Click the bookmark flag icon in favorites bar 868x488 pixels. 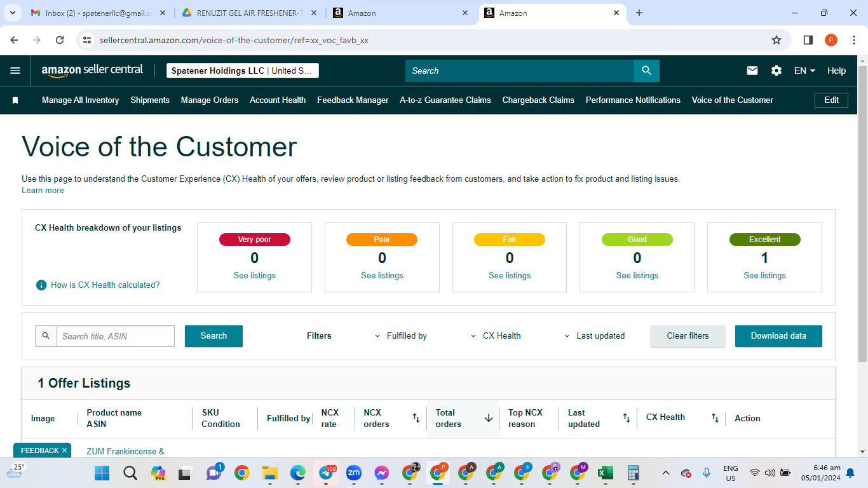click(15, 100)
